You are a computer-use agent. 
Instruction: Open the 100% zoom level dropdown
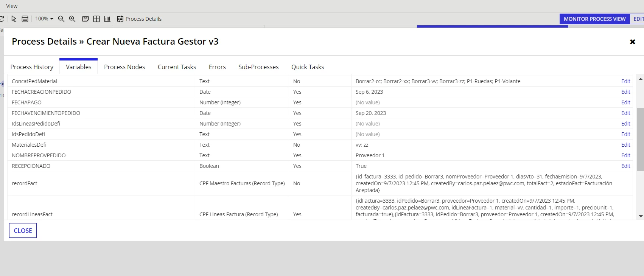click(x=44, y=19)
